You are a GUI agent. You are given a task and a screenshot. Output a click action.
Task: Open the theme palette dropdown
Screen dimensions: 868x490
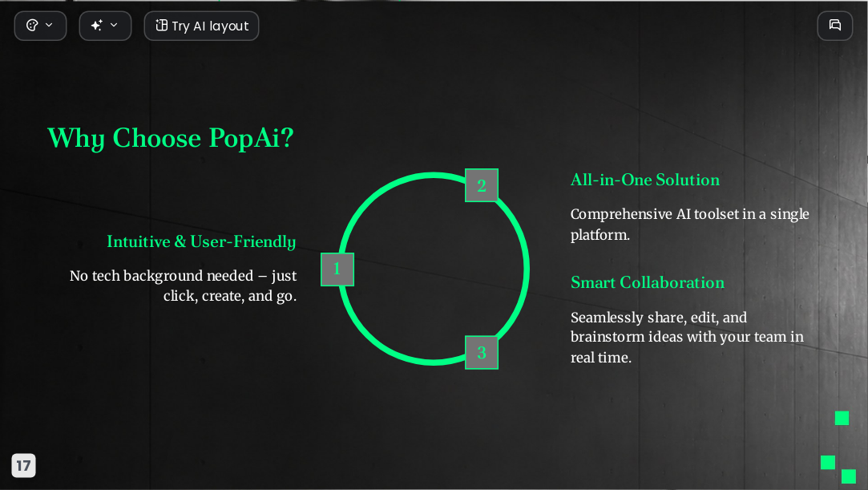coord(40,26)
